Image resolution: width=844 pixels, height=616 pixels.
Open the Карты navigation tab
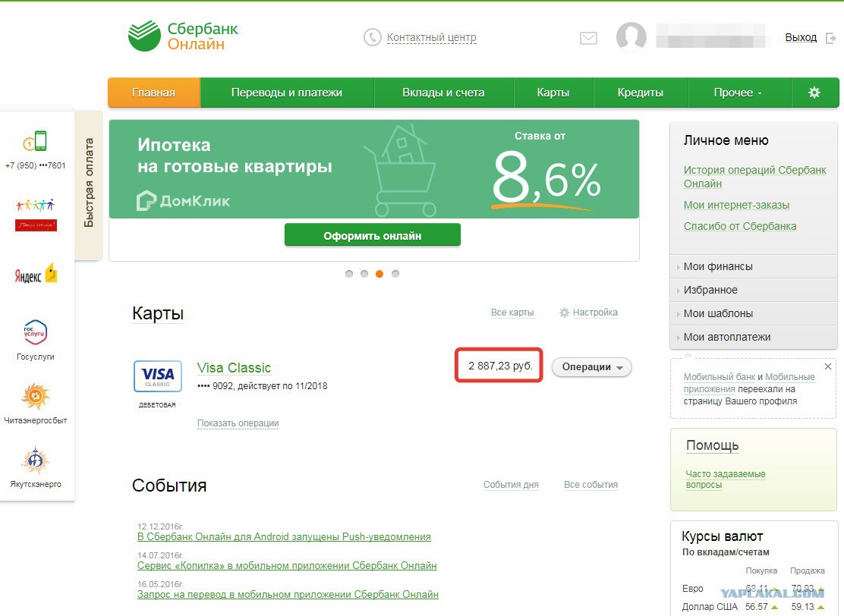click(x=553, y=93)
